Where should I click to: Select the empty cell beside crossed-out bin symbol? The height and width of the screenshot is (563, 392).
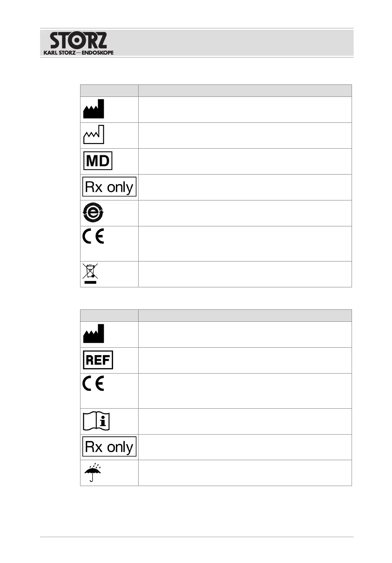[x=245, y=274]
